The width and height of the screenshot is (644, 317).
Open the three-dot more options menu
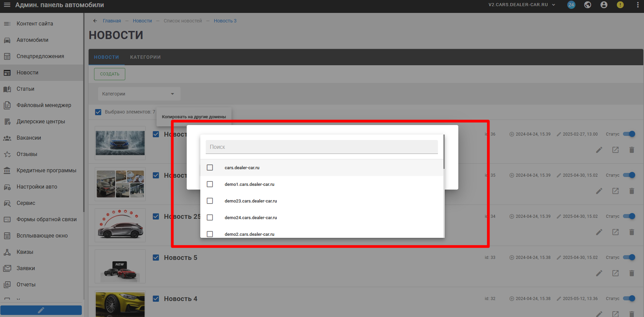pyautogui.click(x=638, y=5)
